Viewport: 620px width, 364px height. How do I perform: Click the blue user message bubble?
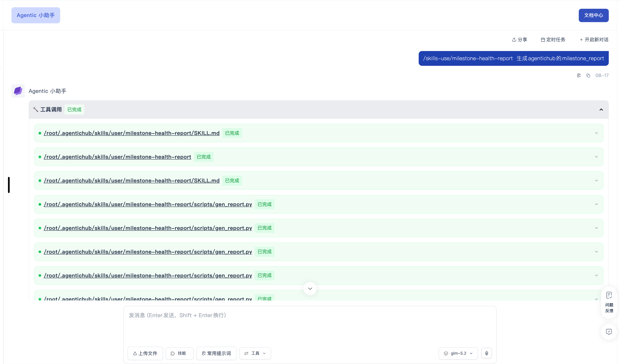[x=513, y=58]
